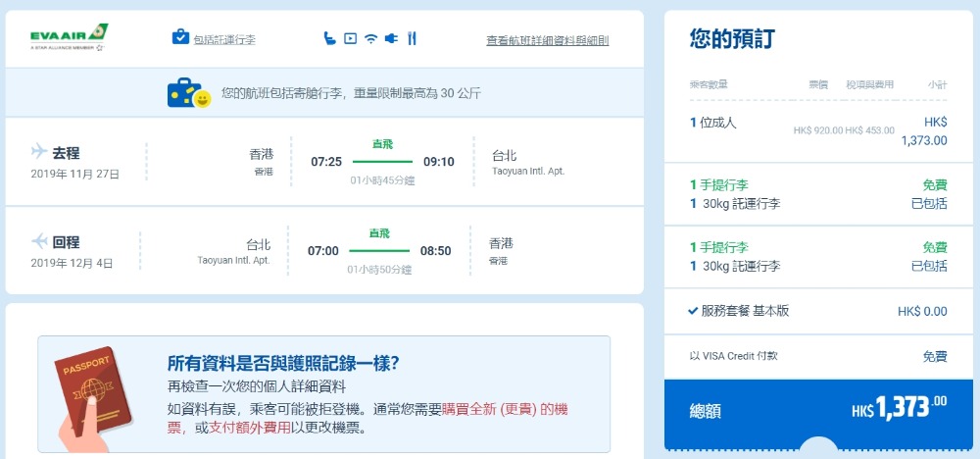Screen dimensions: 980x459
Task: Click the return 直飛 direct flight label
Action: tap(379, 232)
